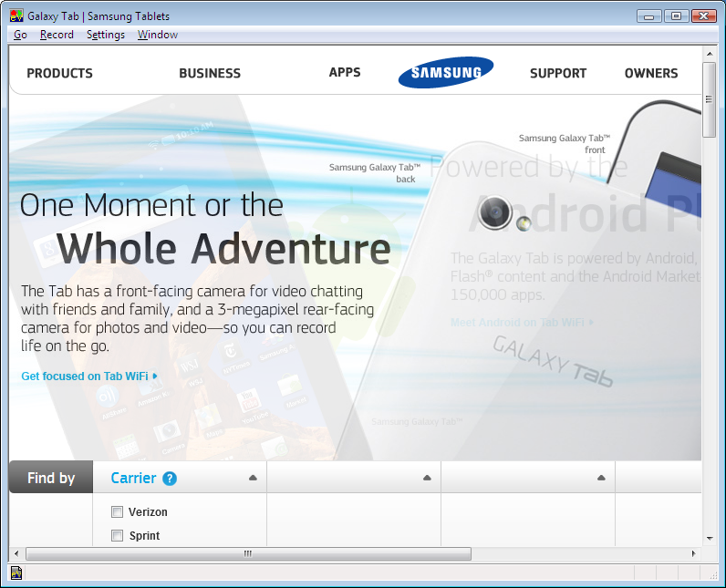Viewport: 726px width, 588px height.
Task: Open the APPS navigation item
Action: tap(345, 72)
